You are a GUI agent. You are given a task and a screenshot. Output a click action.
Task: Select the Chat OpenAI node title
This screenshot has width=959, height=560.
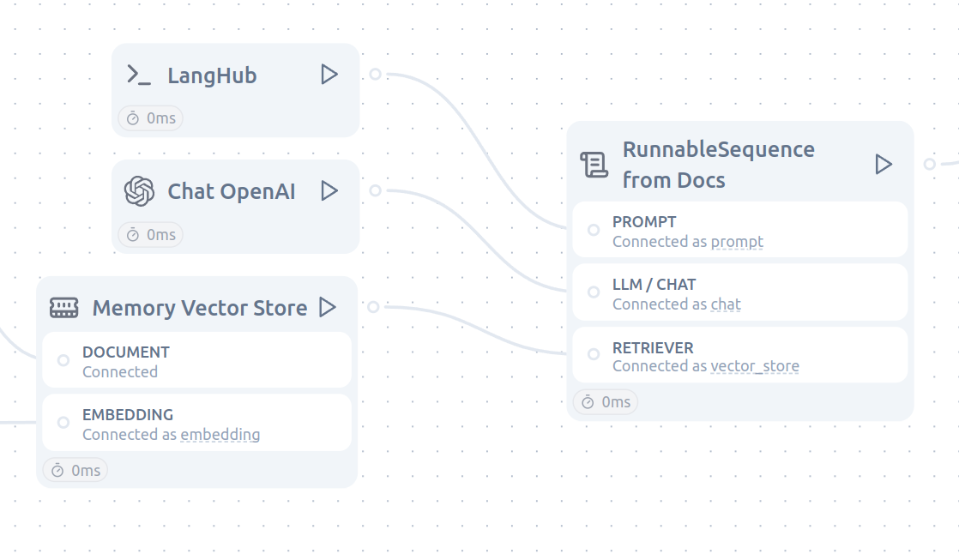coord(232,191)
